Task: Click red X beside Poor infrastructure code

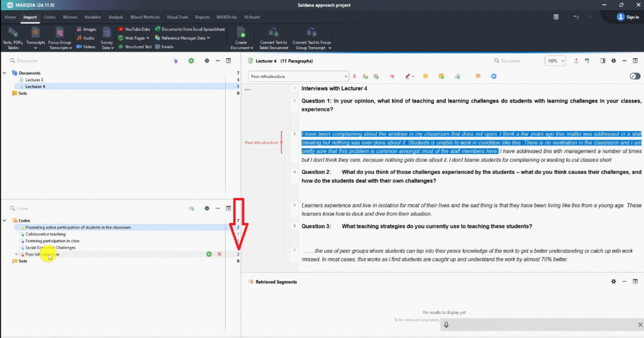Action: [219, 254]
